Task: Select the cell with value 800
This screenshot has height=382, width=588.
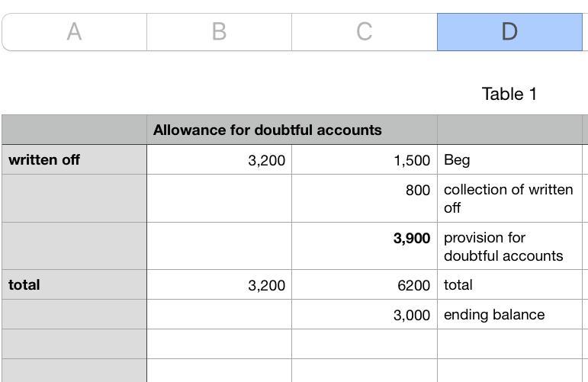Action: coord(364,198)
